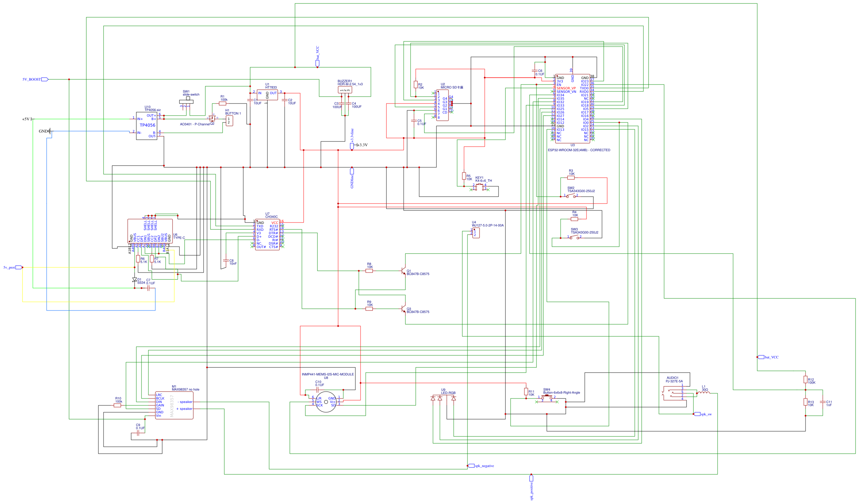Select capacitor C4 100UF
Viewport: 859px width, 504px height.
pos(348,103)
